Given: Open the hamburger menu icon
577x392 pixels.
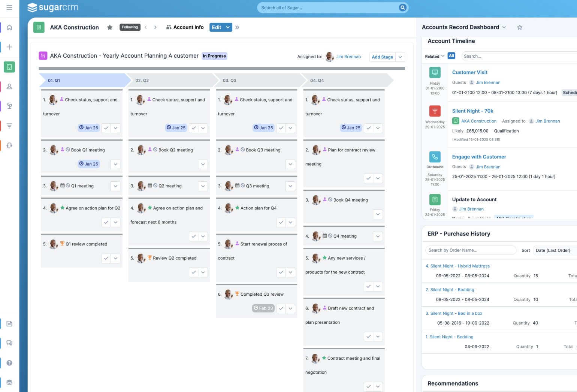Looking at the screenshot, I should pos(9,7).
